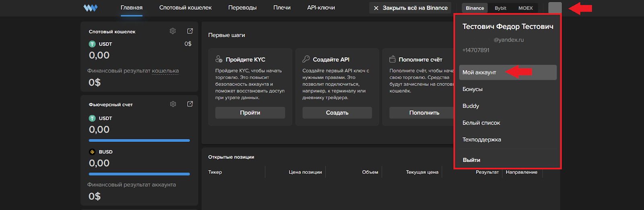Open spot wallet in external window

pyautogui.click(x=190, y=31)
